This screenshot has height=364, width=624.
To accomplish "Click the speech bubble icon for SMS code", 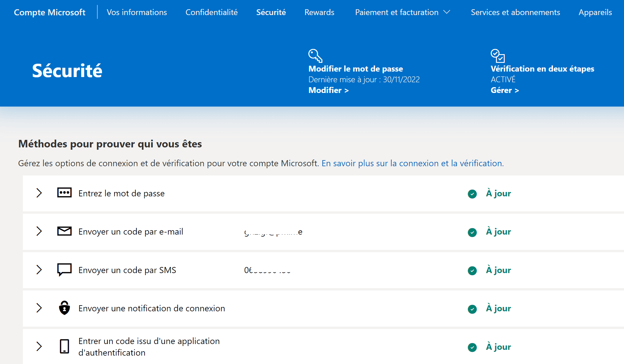I will tap(64, 270).
